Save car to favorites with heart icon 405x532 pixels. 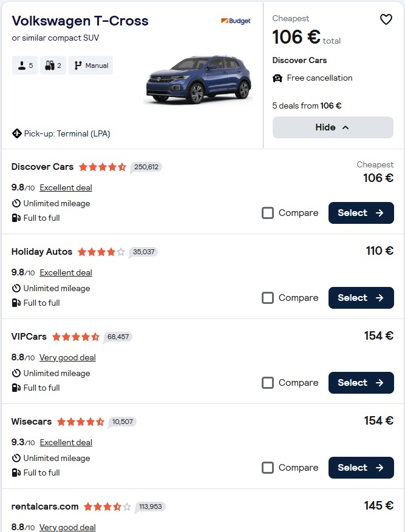point(386,20)
